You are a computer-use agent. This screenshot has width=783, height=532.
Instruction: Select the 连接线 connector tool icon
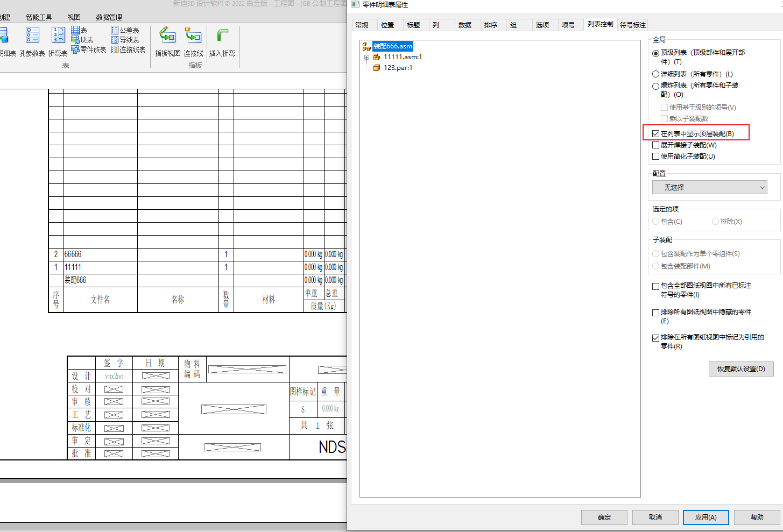coord(193,36)
